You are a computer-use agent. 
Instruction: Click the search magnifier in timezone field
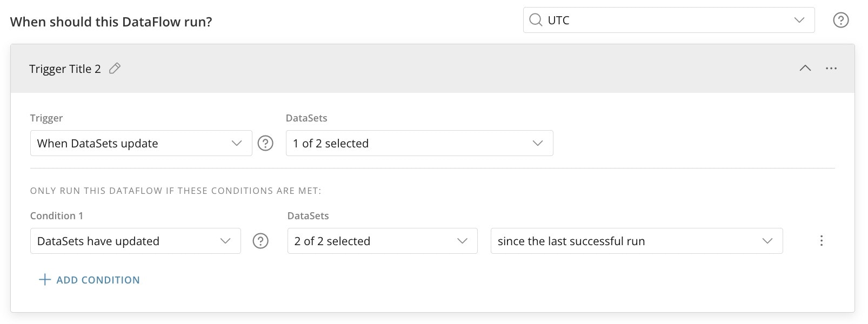536,21
